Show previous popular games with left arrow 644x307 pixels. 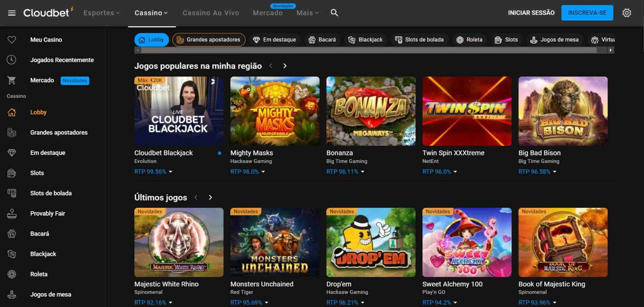(x=271, y=66)
